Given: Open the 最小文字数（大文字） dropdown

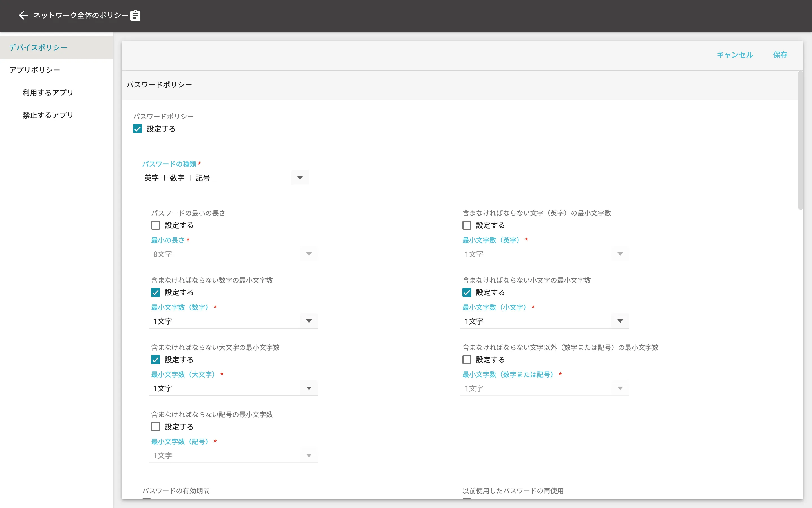Looking at the screenshot, I should pos(233,388).
